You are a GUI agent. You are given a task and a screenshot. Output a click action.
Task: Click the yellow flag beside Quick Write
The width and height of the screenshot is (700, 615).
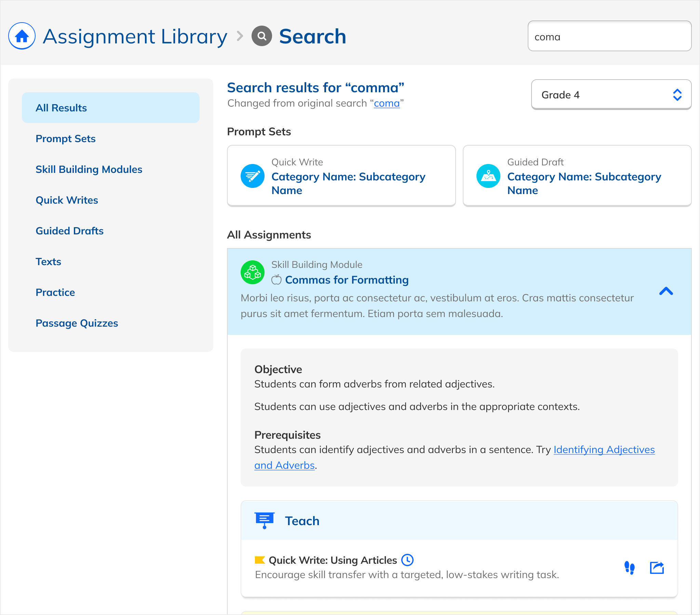[259, 560]
